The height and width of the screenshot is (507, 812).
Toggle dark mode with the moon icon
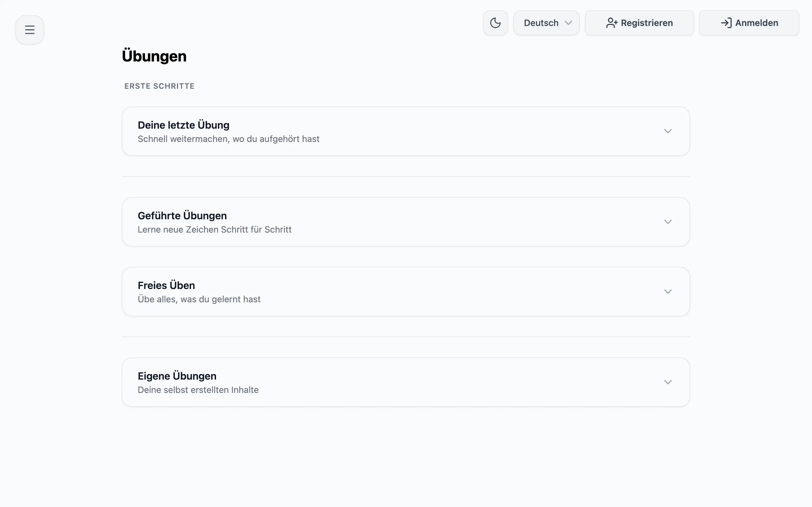495,23
